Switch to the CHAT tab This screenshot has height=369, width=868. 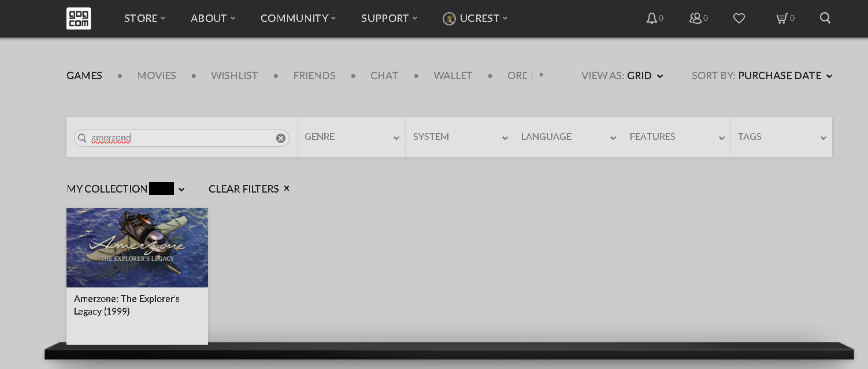click(x=384, y=76)
